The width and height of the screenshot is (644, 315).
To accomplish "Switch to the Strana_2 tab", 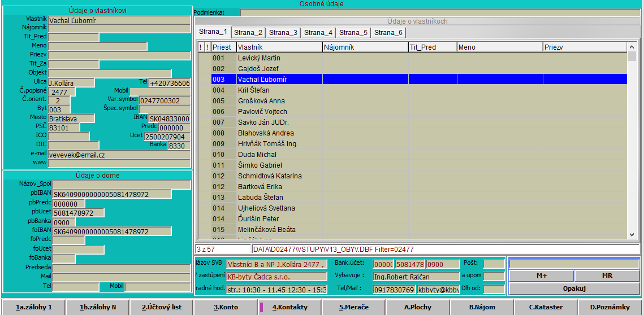I will click(248, 33).
